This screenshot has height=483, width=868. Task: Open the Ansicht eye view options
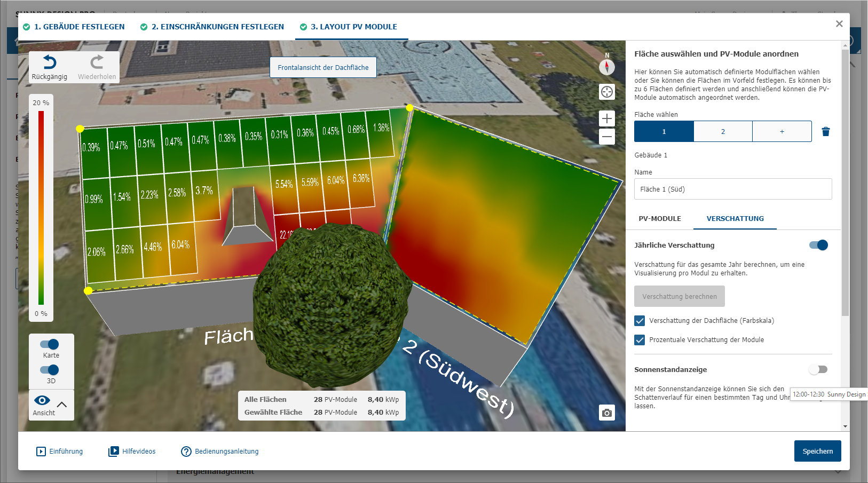point(42,400)
